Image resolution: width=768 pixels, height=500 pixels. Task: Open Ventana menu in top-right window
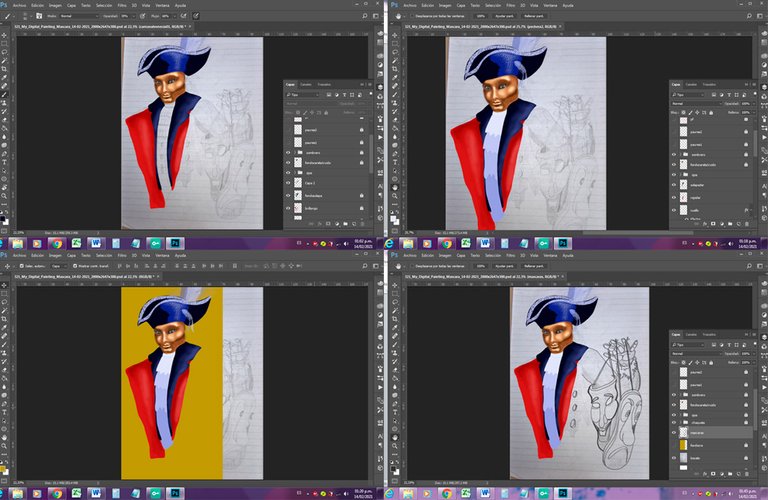coord(551,5)
